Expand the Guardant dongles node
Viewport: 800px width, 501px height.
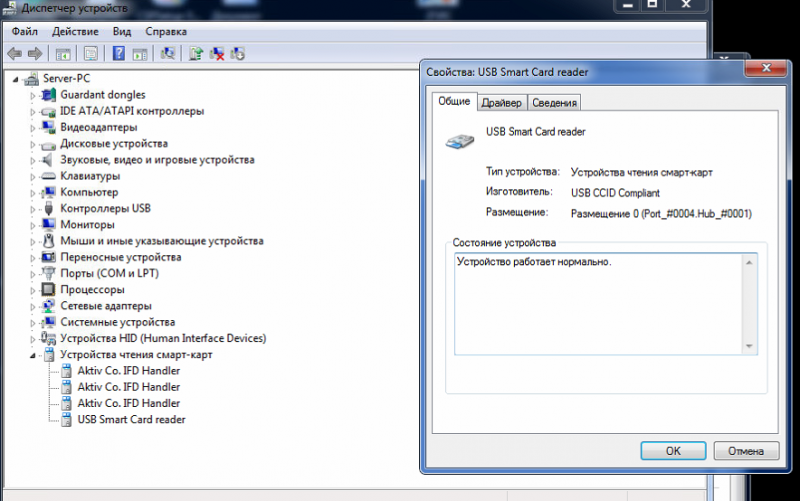33,95
